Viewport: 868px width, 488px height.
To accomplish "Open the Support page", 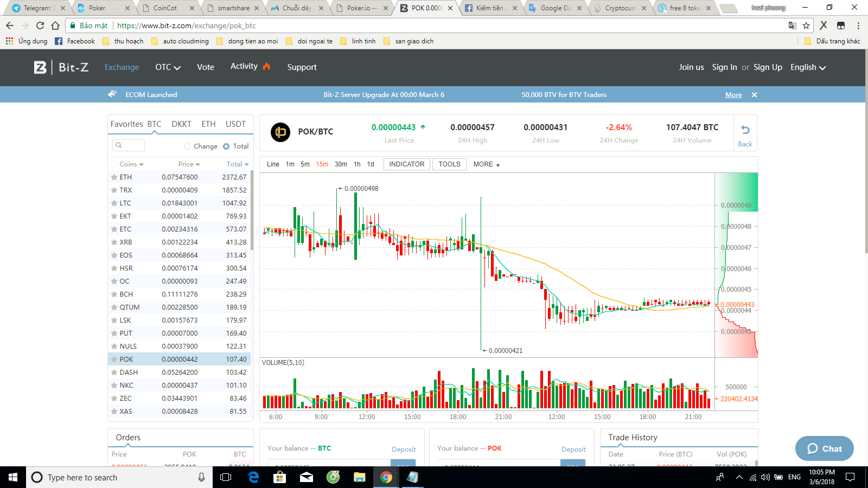I will tap(302, 67).
